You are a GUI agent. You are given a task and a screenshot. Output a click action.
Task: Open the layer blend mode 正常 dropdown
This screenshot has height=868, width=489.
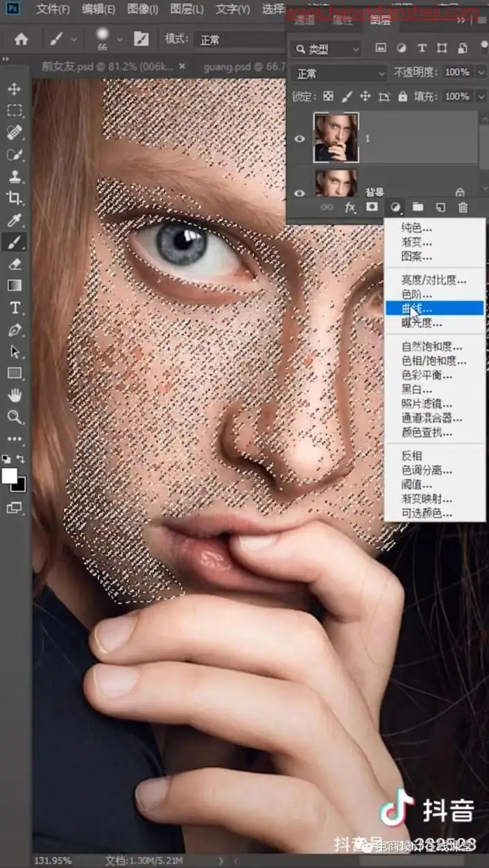click(339, 73)
